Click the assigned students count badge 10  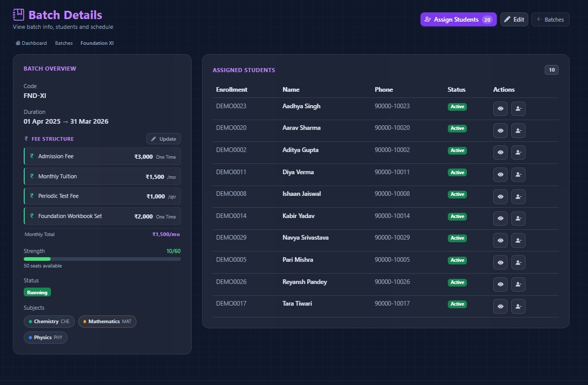[551, 70]
